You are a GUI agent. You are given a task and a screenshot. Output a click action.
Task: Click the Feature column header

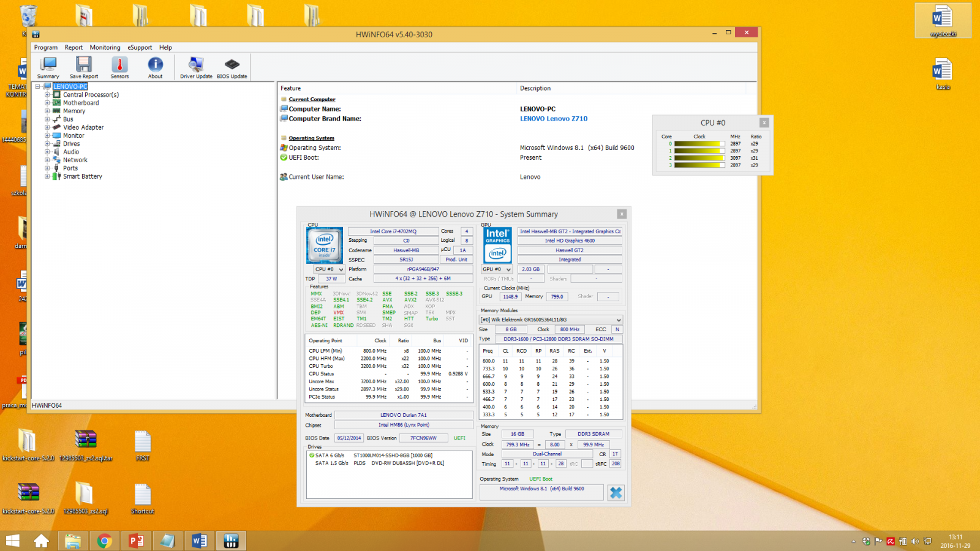(x=291, y=88)
